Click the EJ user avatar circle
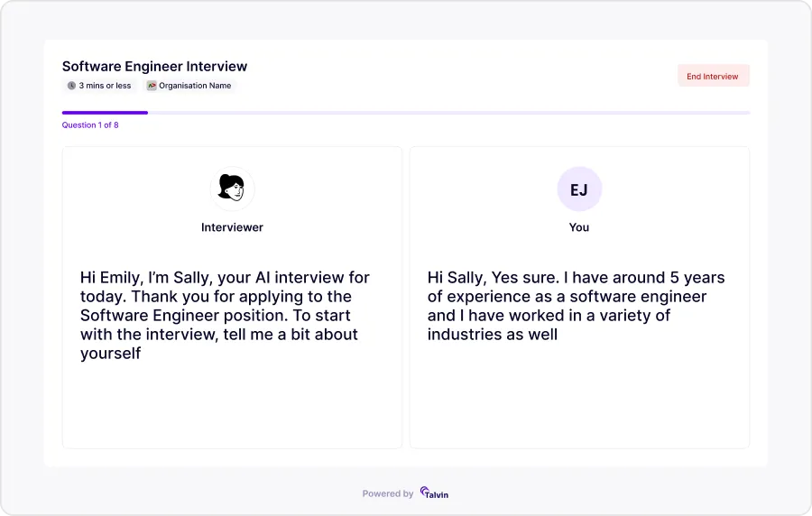This screenshot has width=812, height=516. tap(579, 189)
